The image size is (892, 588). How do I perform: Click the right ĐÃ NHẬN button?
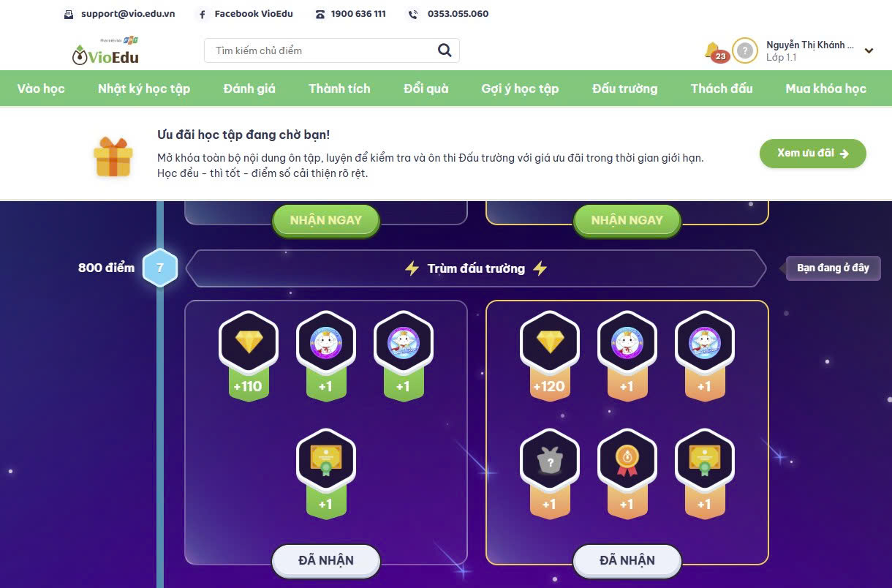click(x=627, y=561)
